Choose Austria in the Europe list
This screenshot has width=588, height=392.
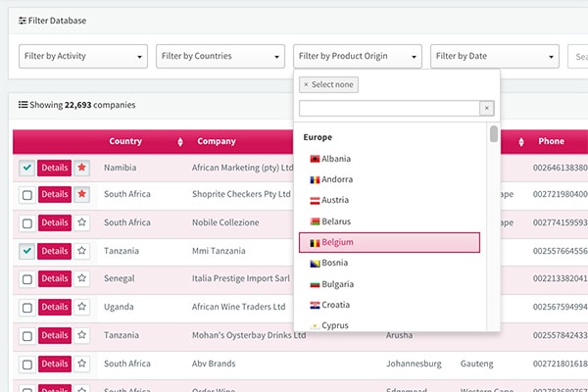pos(336,200)
